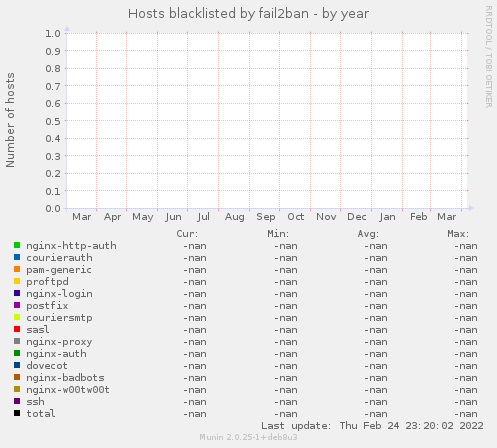Click the blue courierauth legend swatch

pyautogui.click(x=17, y=257)
